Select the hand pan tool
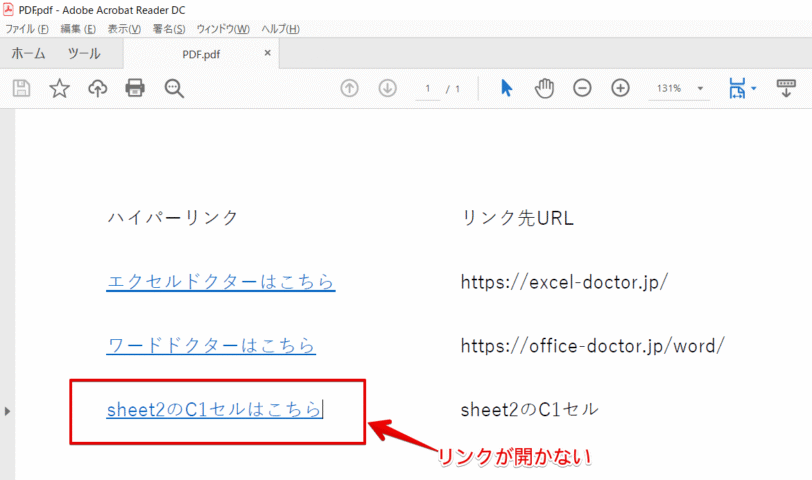Screen dimensions: 812x480 [544, 88]
